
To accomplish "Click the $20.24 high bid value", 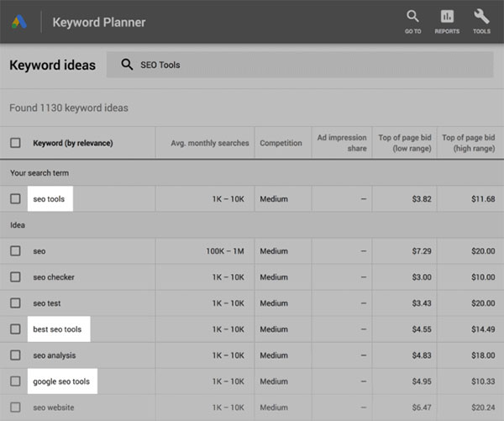I will 483,408.
